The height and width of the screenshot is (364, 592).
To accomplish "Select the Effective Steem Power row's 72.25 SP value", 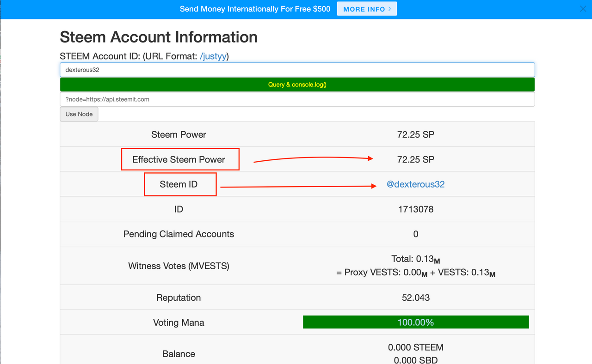I will point(416,159).
